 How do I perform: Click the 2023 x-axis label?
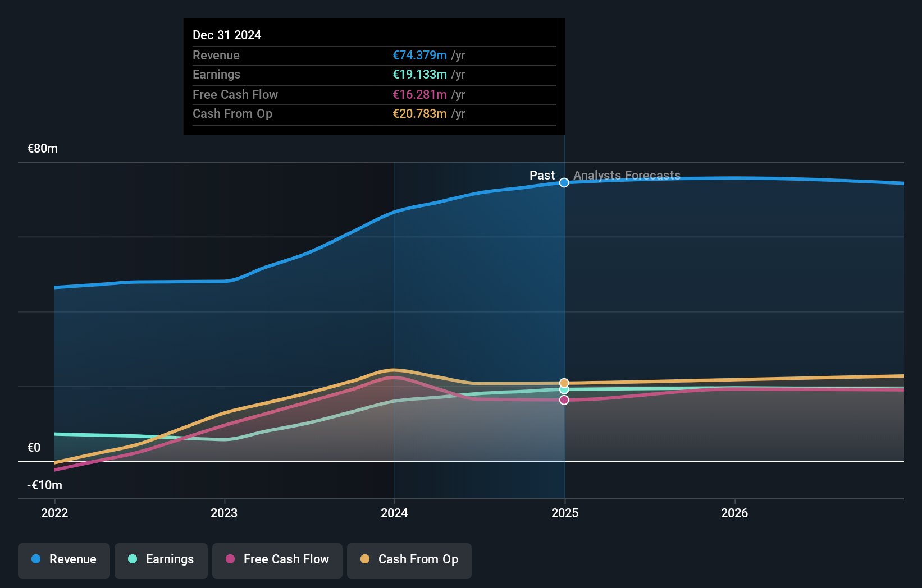pos(224,513)
